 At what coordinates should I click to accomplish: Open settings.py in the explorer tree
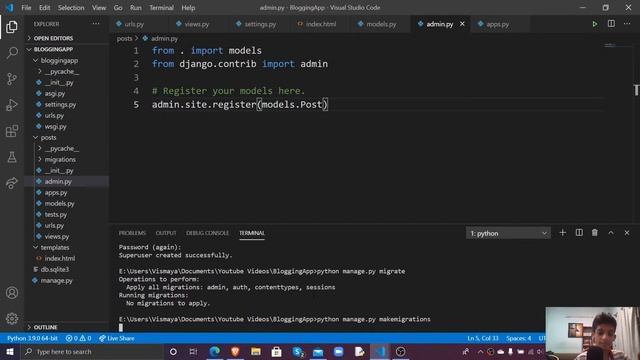pyautogui.click(x=60, y=104)
